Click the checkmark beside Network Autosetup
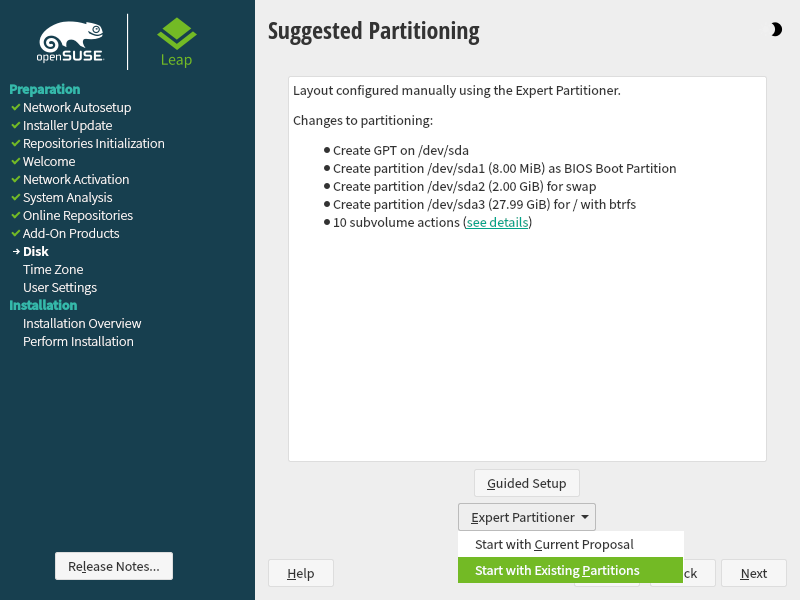800x600 pixels. pyautogui.click(x=15, y=107)
